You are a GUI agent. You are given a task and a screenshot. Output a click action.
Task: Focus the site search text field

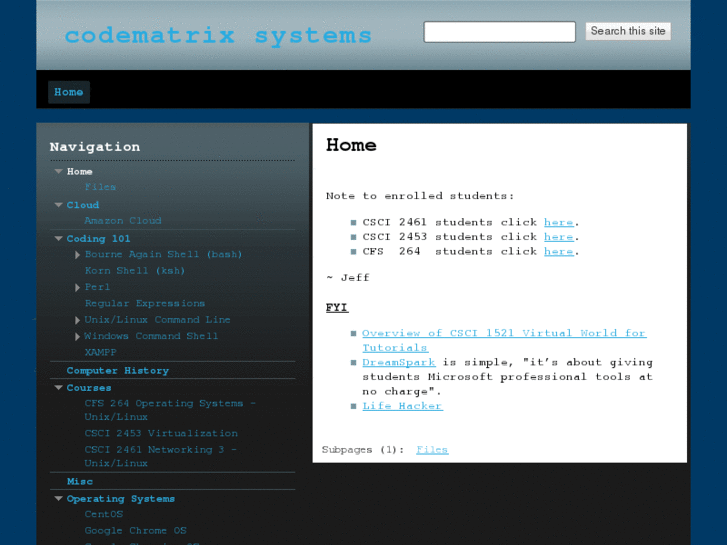click(x=499, y=32)
